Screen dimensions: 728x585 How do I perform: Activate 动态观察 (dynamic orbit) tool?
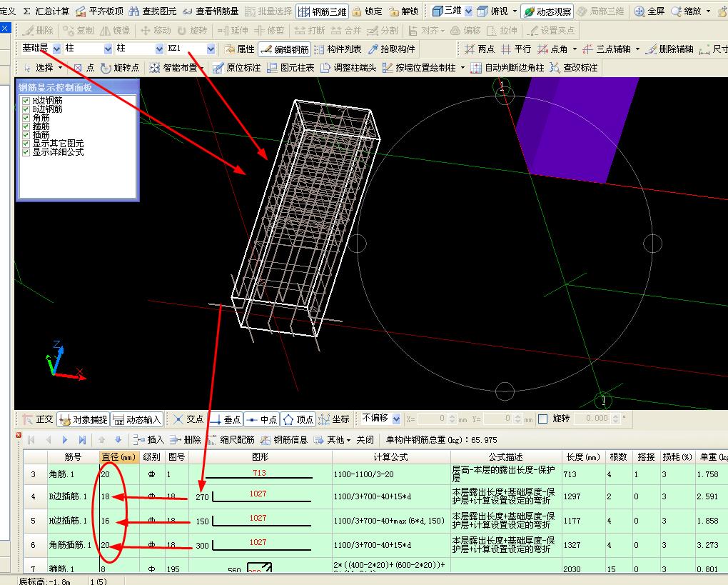[x=547, y=11]
